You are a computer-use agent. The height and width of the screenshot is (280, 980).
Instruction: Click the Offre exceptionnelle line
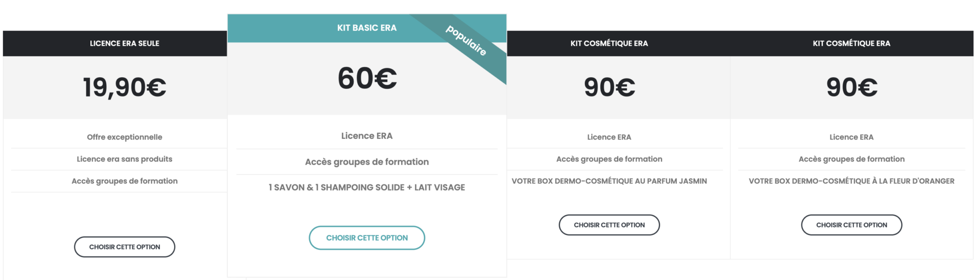(125, 137)
